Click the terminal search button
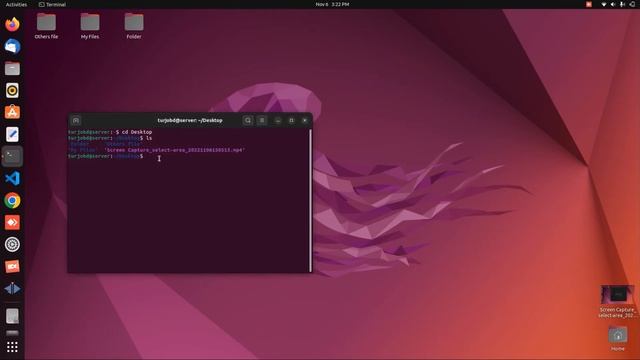The height and width of the screenshot is (360, 640). tap(248, 120)
